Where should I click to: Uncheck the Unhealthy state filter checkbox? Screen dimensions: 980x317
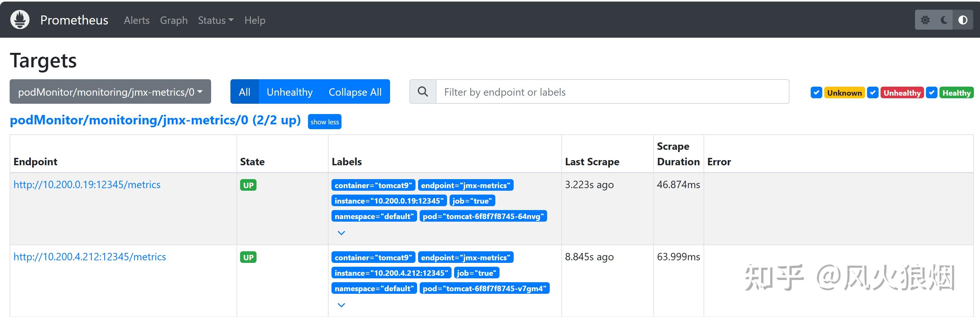873,92
